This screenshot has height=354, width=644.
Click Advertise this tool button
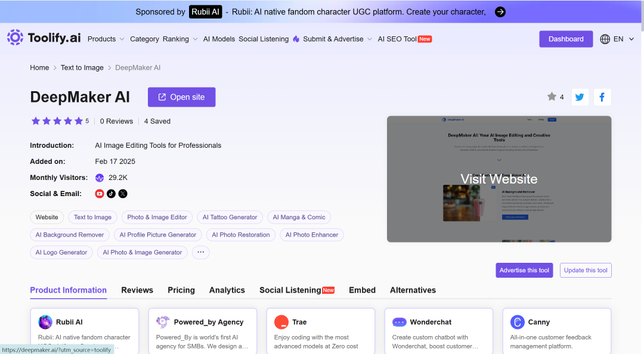524,270
